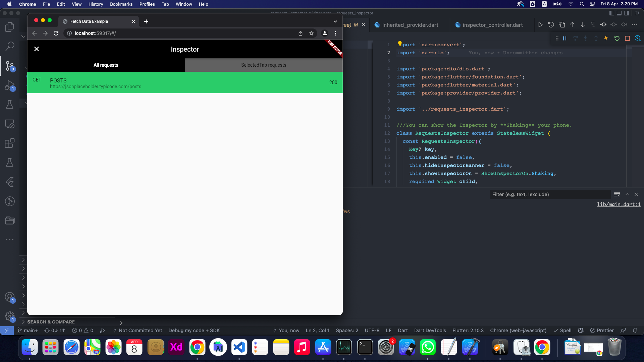Open Source Control sidebar view
This screenshot has width=644, height=362.
coord(10,66)
